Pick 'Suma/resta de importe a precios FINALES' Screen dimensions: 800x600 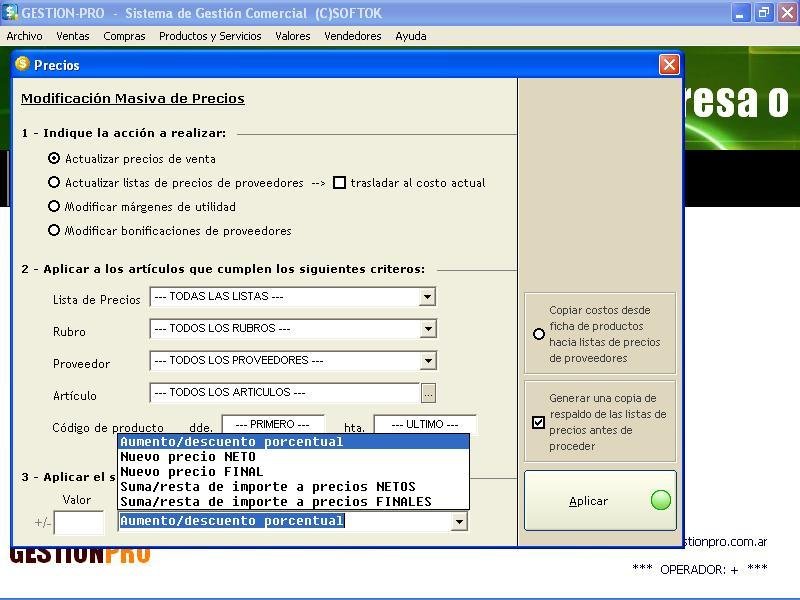(x=275, y=501)
